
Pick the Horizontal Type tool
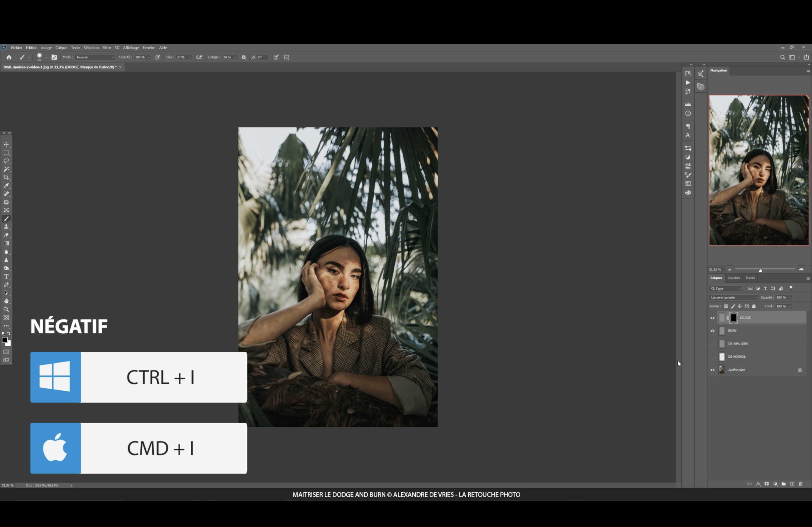click(6, 276)
